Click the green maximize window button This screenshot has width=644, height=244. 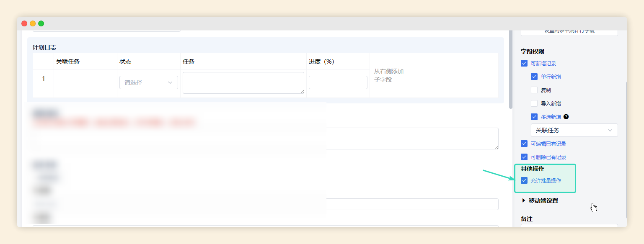(x=41, y=23)
